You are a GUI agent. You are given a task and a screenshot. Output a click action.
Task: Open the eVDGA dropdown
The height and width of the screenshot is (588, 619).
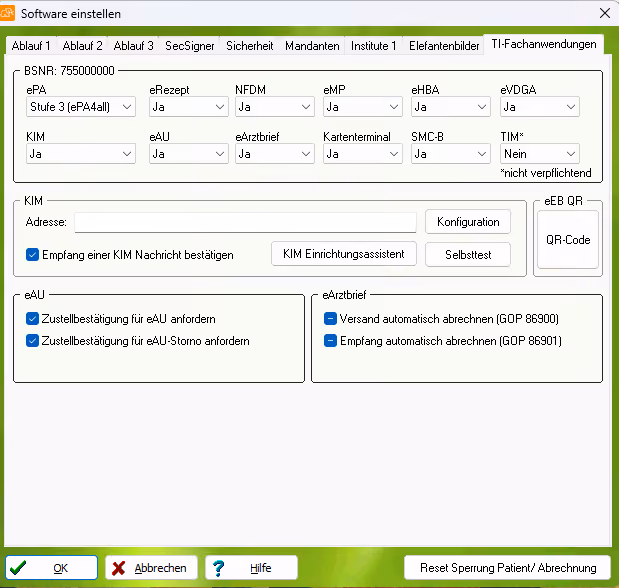point(540,107)
